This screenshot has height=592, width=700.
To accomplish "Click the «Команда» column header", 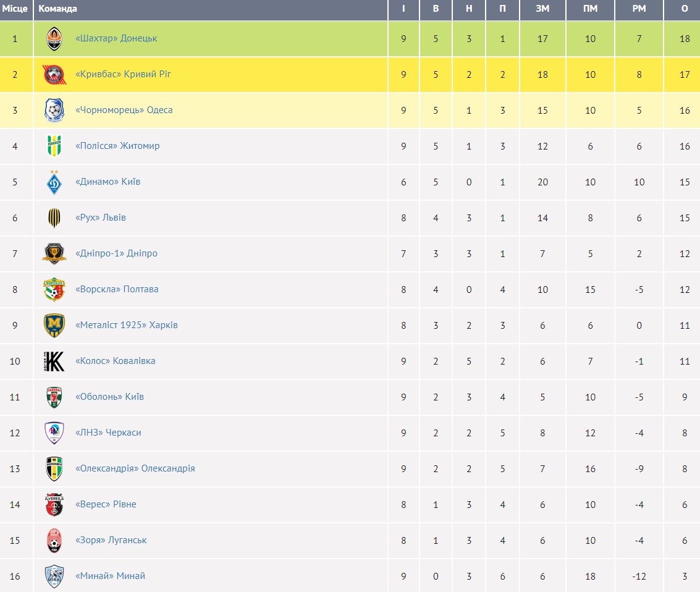I will tap(58, 9).
